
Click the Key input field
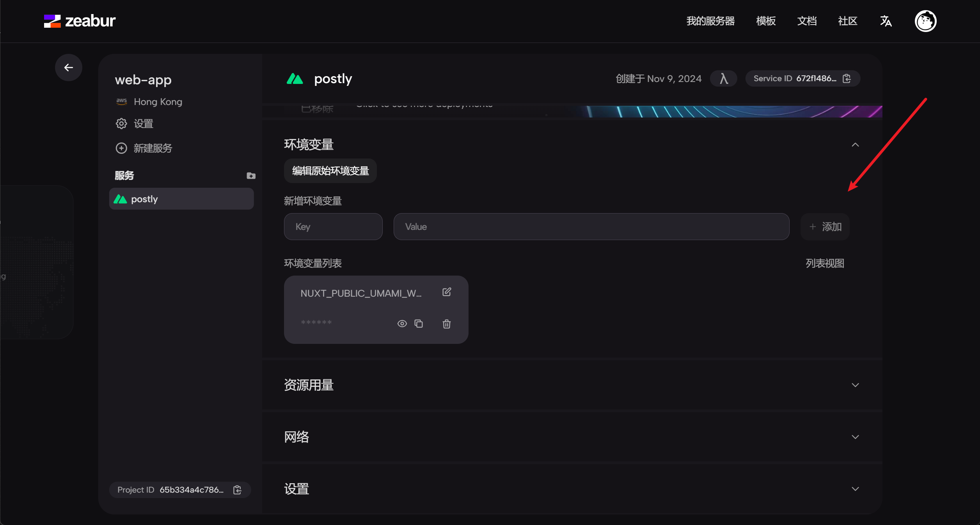click(333, 226)
